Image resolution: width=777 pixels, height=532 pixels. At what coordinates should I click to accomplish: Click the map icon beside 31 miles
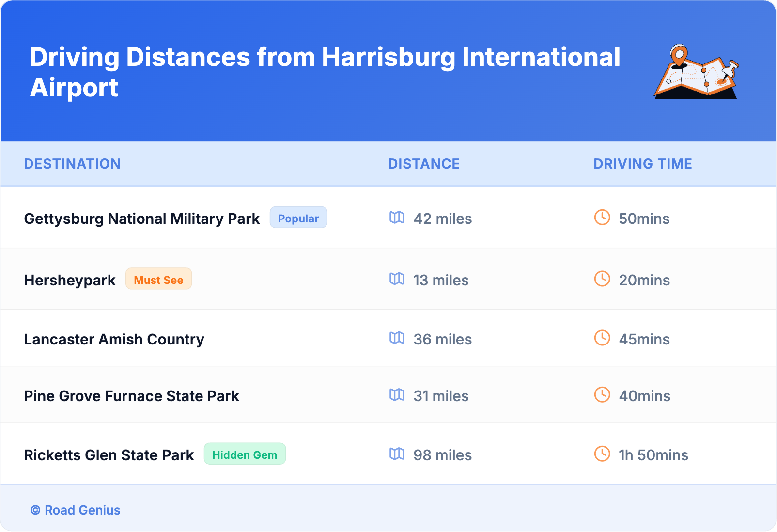coord(397,395)
